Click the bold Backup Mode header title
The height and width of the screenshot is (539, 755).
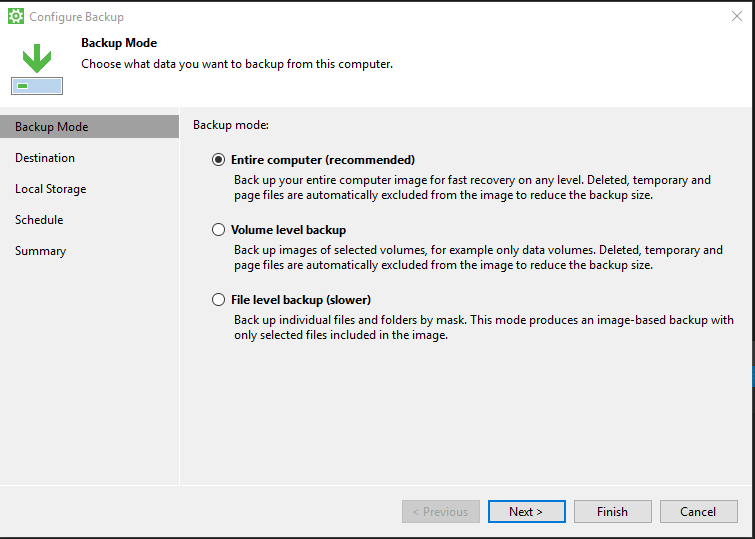coord(119,44)
